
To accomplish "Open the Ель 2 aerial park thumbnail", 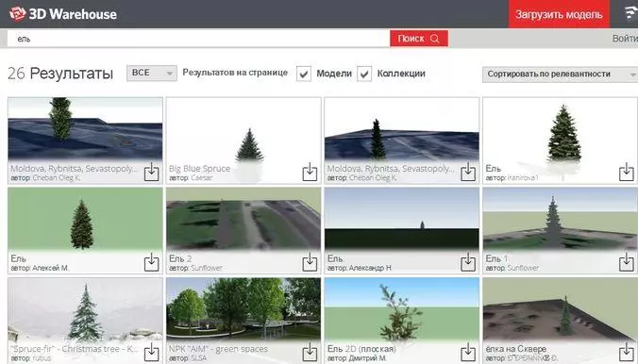I will click(243, 220).
